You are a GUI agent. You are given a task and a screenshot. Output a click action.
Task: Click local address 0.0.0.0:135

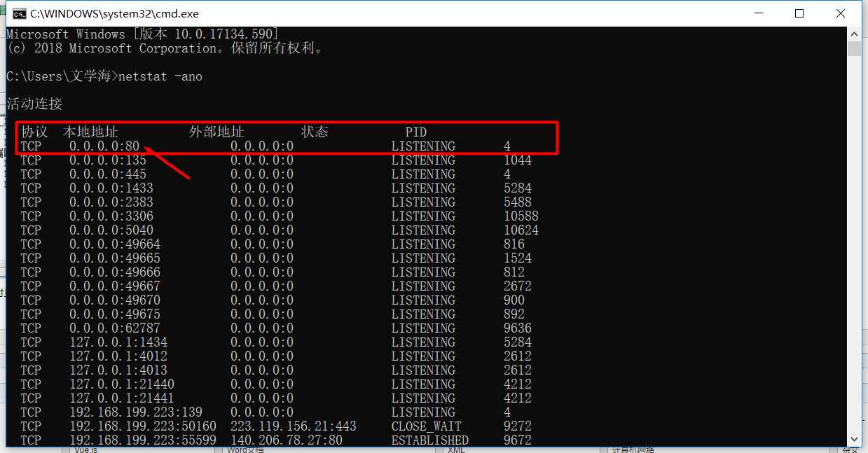(x=108, y=160)
